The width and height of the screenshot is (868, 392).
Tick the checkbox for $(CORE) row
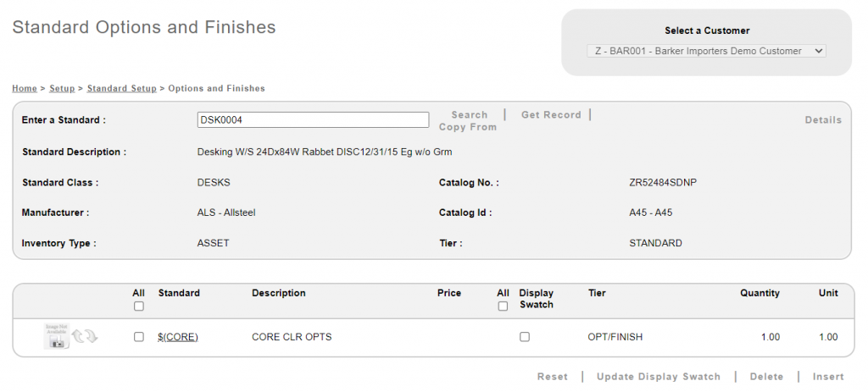[139, 337]
